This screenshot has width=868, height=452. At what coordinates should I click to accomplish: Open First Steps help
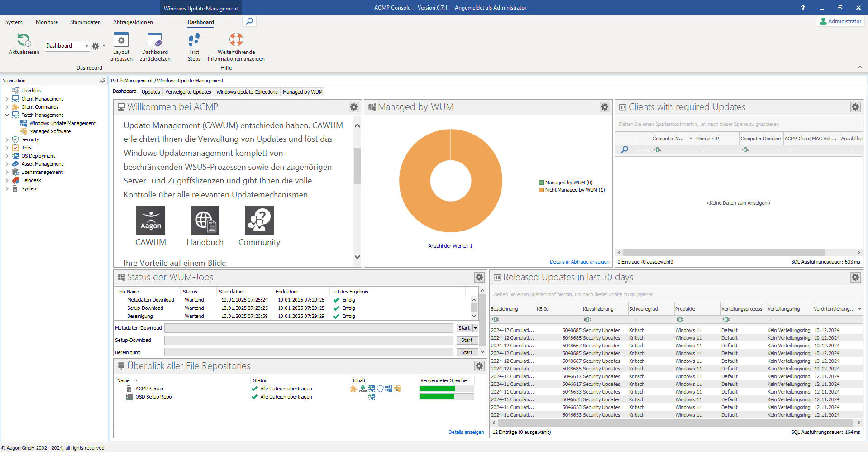click(x=194, y=40)
